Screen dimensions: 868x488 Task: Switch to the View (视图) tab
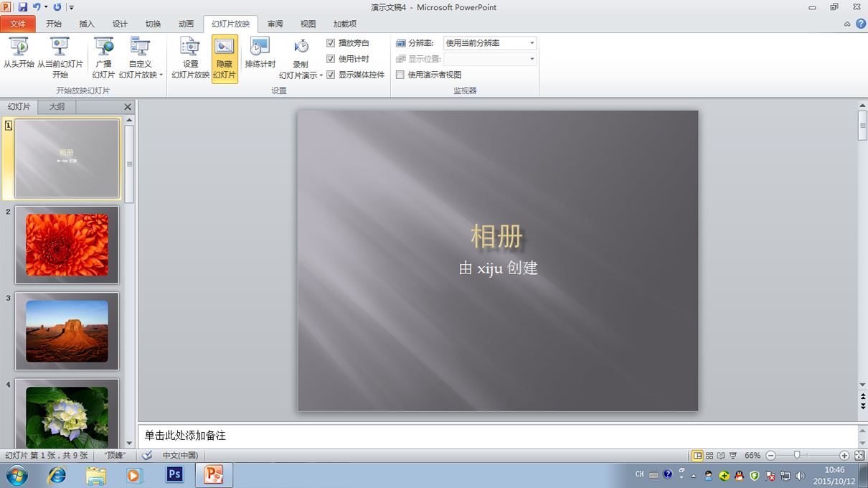click(x=308, y=24)
